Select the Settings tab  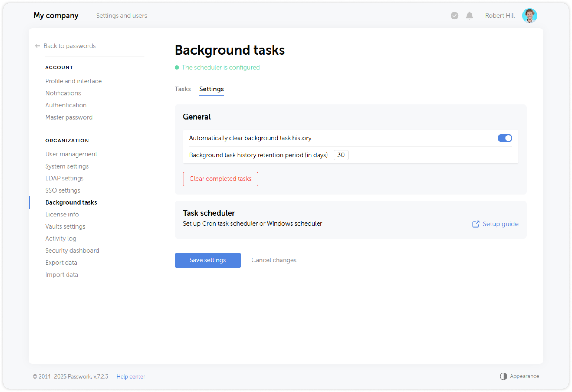[x=211, y=89]
